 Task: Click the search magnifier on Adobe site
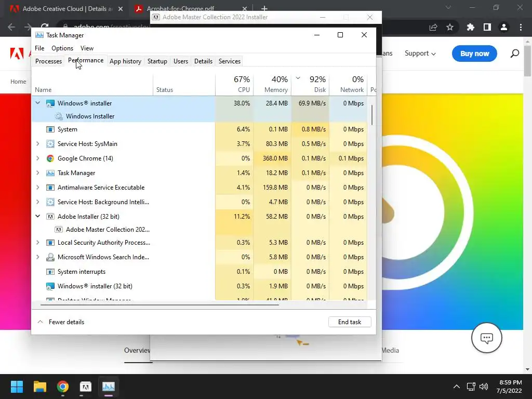click(515, 54)
